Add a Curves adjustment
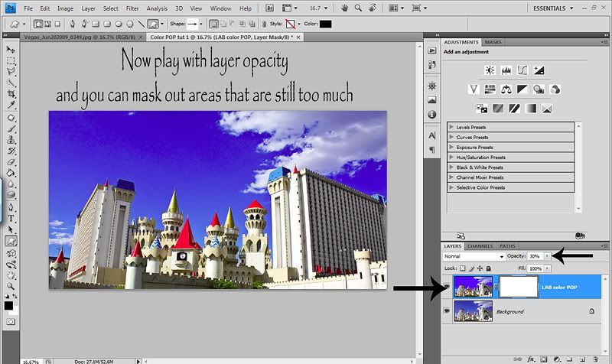Screen dimensions: 612x364 523,70
